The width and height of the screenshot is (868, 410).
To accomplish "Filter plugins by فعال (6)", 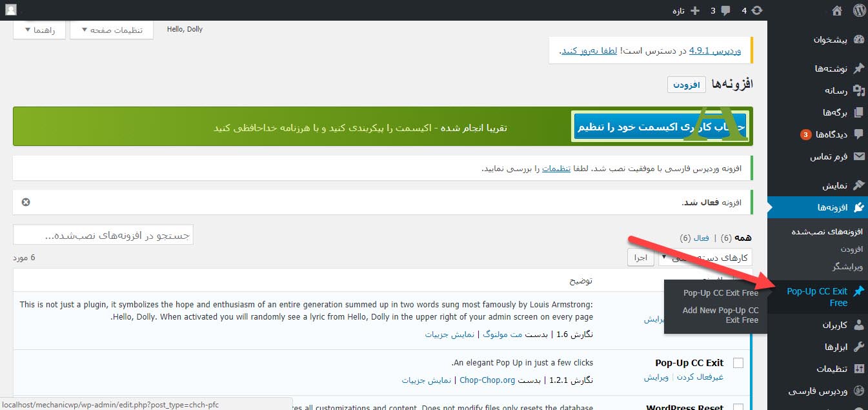I will point(694,238).
